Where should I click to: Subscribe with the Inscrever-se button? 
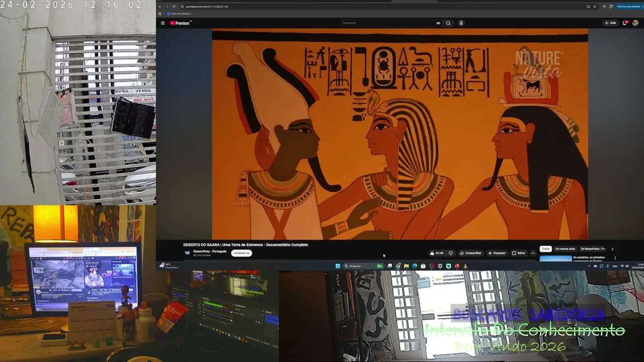242,253
